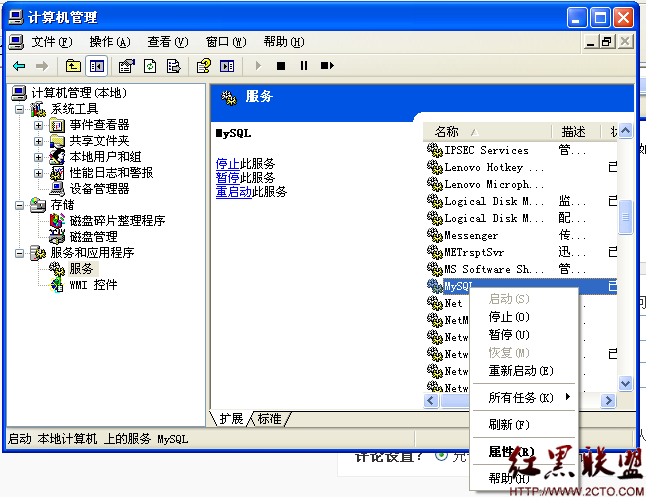Choose 暂停(U) in context menu
Viewport: 646px width, 497px height.
pos(524,334)
